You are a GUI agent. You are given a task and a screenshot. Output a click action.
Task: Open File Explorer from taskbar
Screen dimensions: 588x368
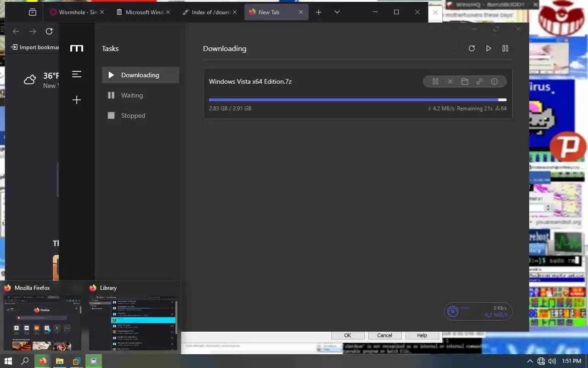60,361
